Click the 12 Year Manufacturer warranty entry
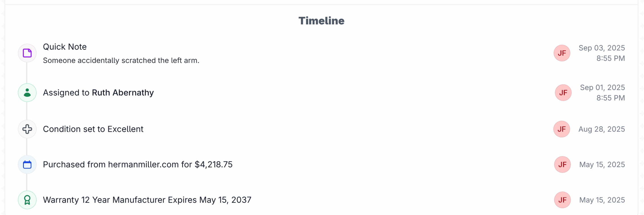644x215 pixels. click(147, 200)
